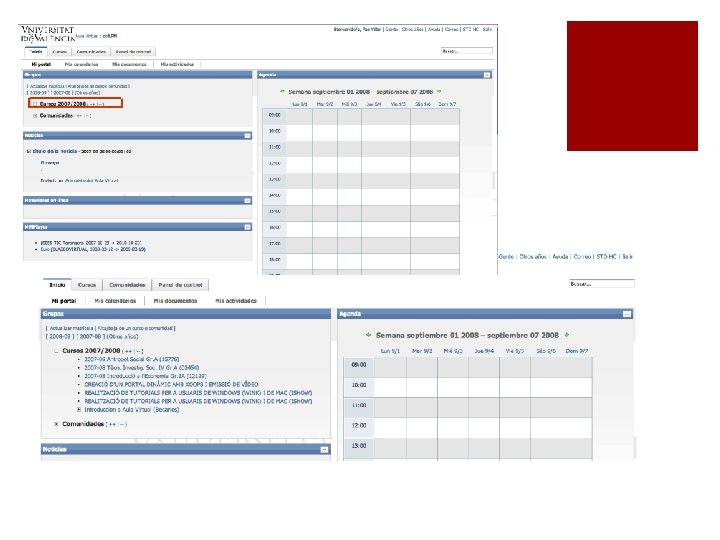
Task: Select Dom 9/7 day header in enlarged Agenda
Action: [x=577, y=351]
